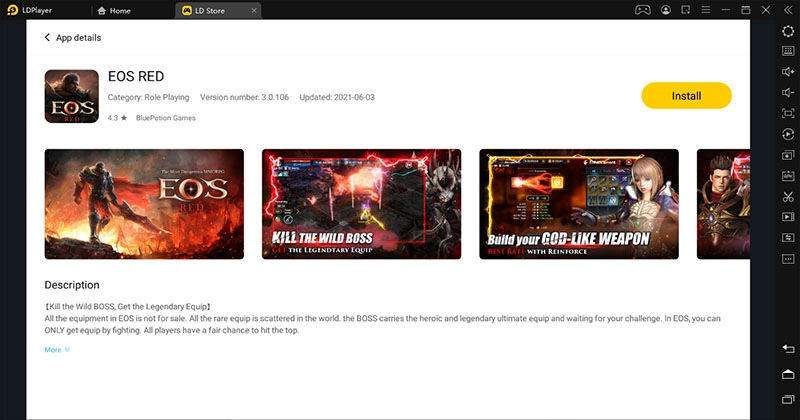Click the EOS RED app icon

point(71,96)
